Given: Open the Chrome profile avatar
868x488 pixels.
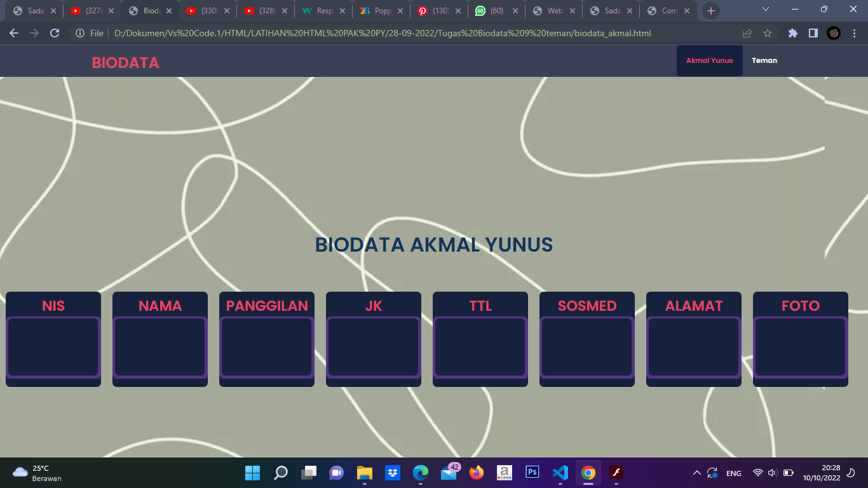Looking at the screenshot, I should tap(834, 33).
